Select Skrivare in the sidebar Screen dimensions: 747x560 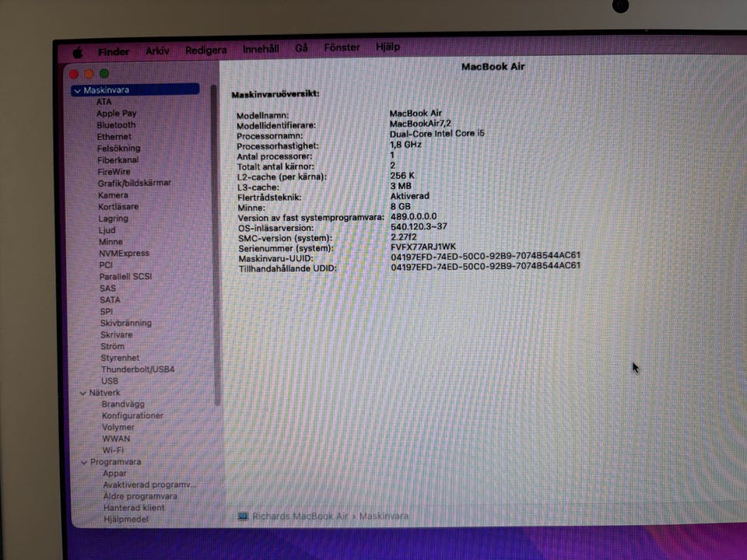click(x=116, y=334)
